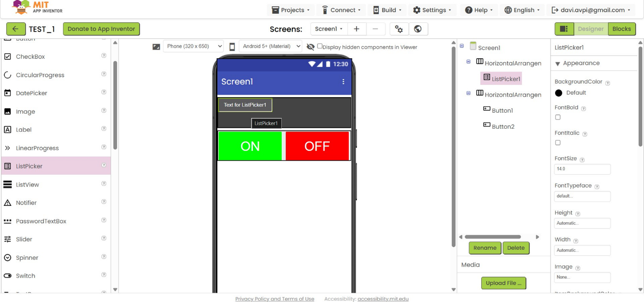
Task: Select the Spinner palette component
Action: pyautogui.click(x=56, y=258)
